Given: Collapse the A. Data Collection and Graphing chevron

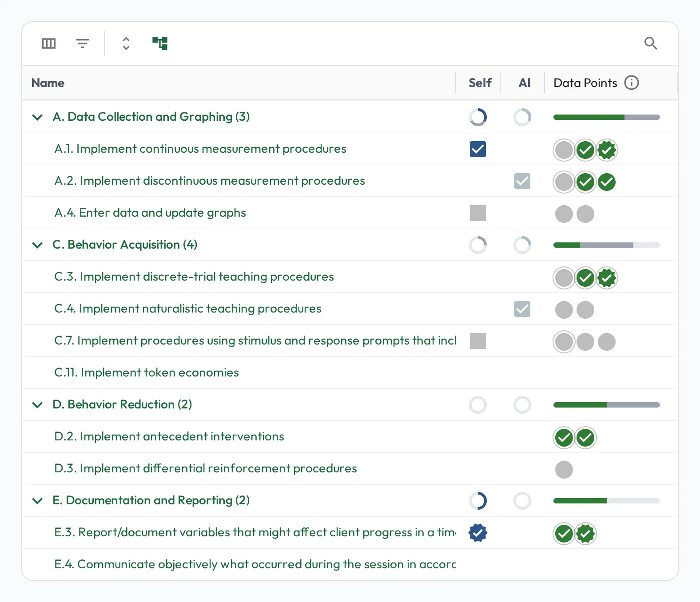Looking at the screenshot, I should [38, 117].
